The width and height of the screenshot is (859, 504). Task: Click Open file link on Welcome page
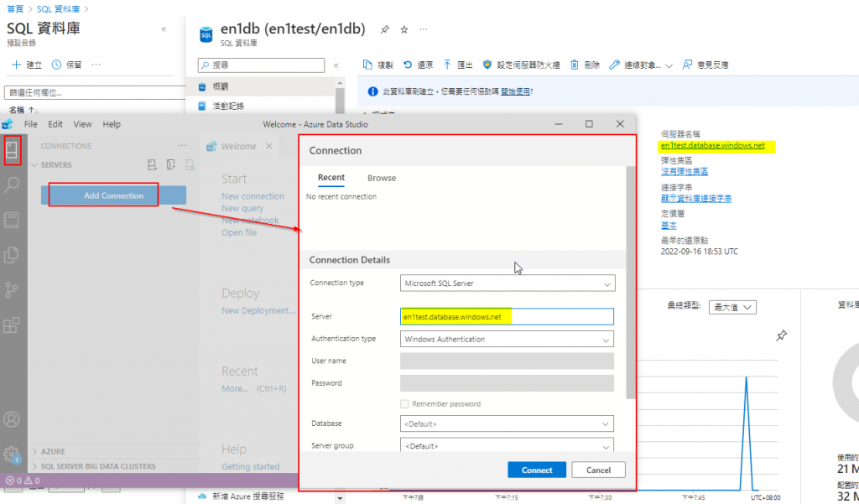239,232
